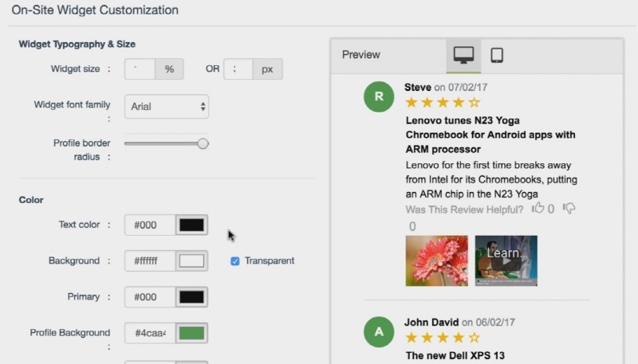Click the Color section heading
The height and width of the screenshot is (364, 638).
[x=31, y=200]
